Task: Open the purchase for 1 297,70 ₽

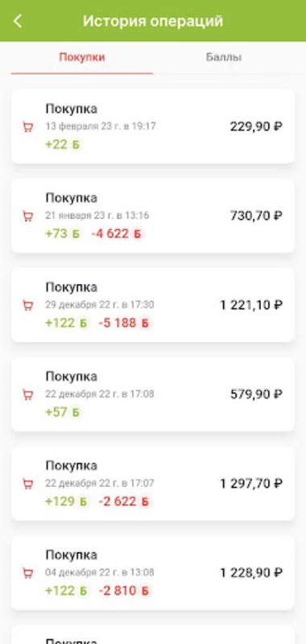Action: (x=153, y=484)
